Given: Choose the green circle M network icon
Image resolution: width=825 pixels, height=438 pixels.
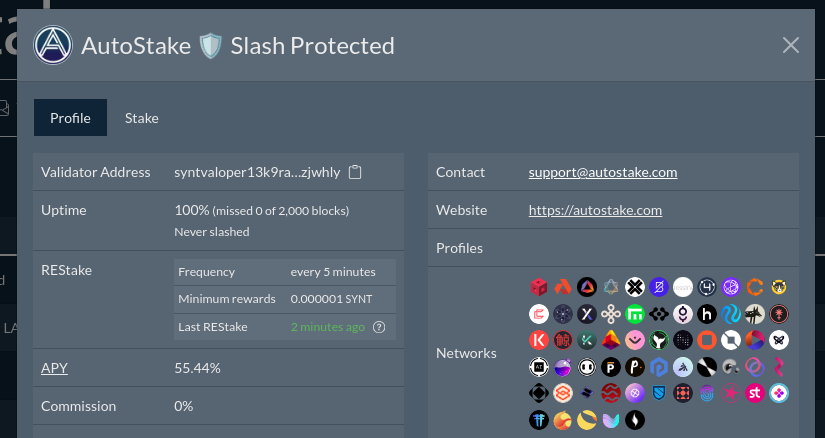Looking at the screenshot, I should (x=635, y=314).
